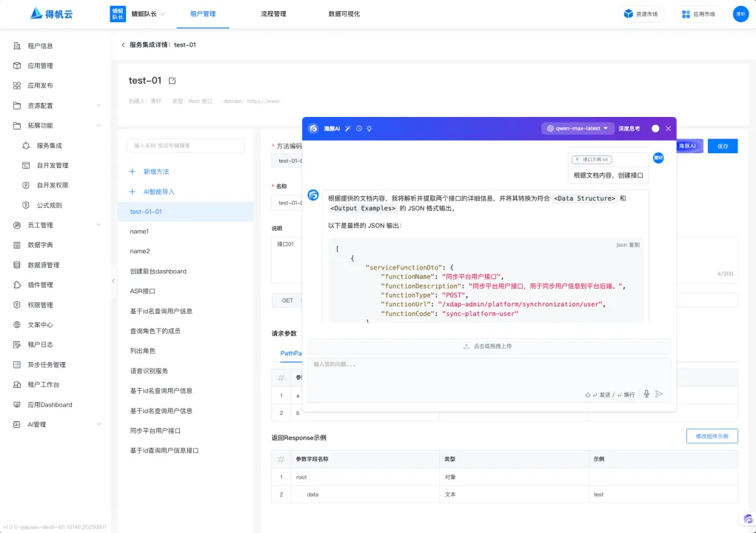The height and width of the screenshot is (533, 756).
Task: Open 数据字典 sidebar item
Action: click(x=40, y=245)
